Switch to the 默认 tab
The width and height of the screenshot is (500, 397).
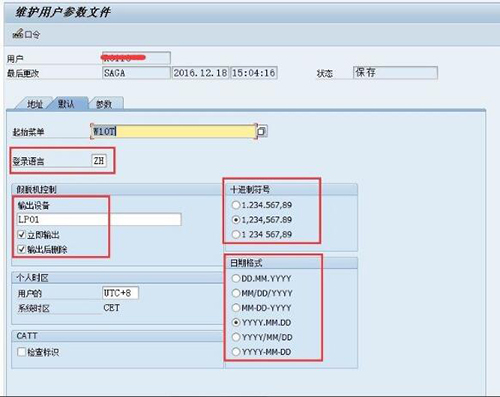coord(66,104)
